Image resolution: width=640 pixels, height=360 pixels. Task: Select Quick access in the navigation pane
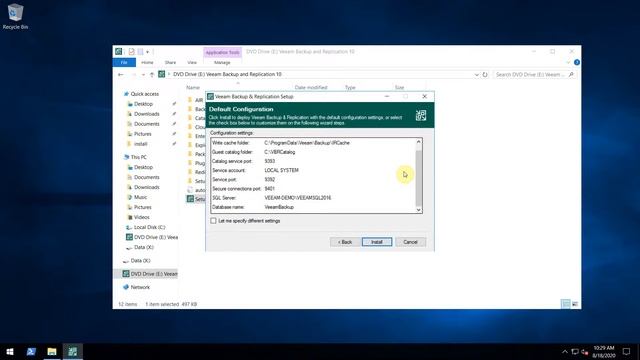[x=144, y=94]
